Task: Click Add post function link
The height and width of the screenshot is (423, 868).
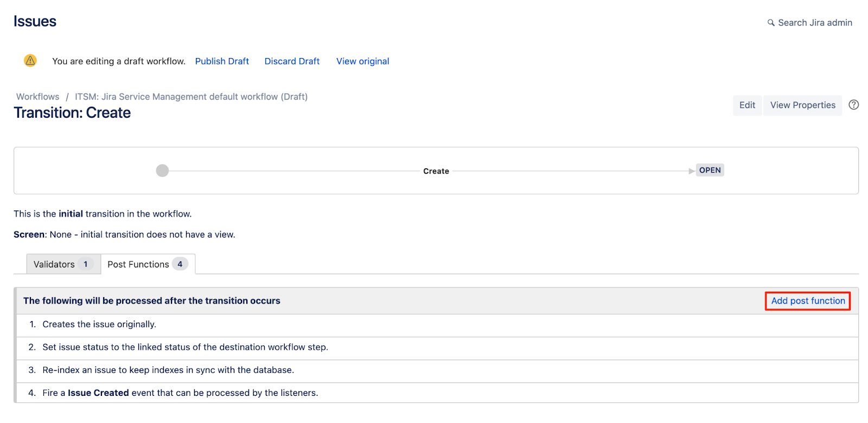Action: click(x=808, y=301)
